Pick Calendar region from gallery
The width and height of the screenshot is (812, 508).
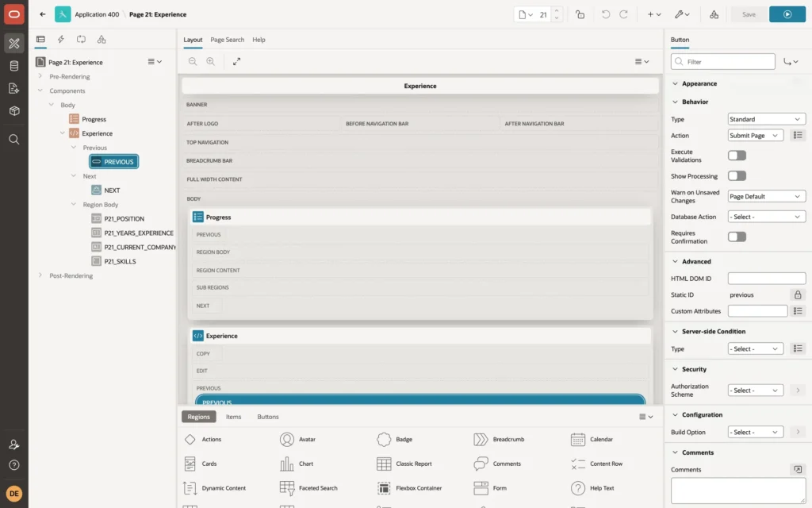click(592, 440)
